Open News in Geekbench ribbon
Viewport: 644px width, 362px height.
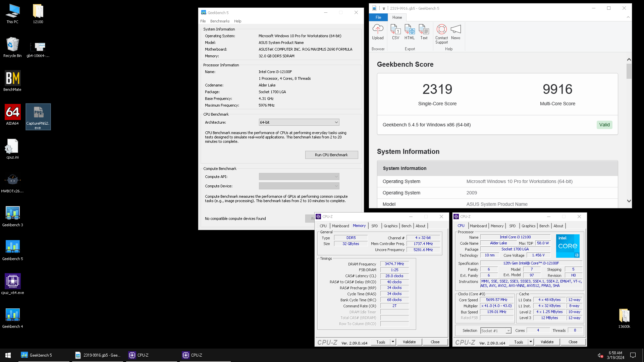(455, 32)
